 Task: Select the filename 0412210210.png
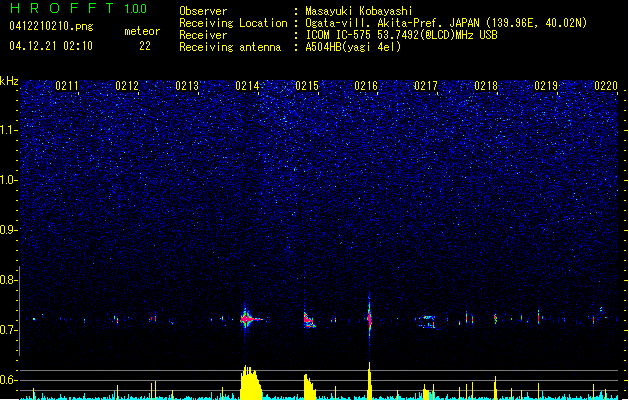(51, 26)
